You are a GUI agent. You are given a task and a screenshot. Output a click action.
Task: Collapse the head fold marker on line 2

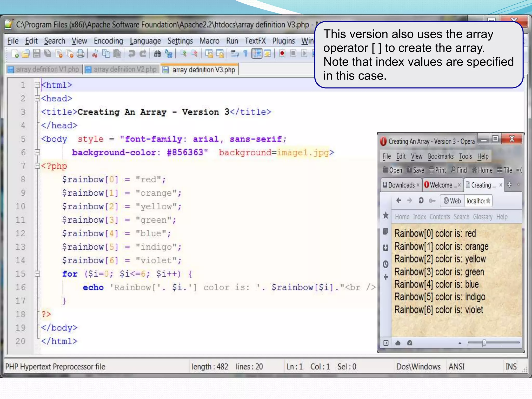coord(37,98)
